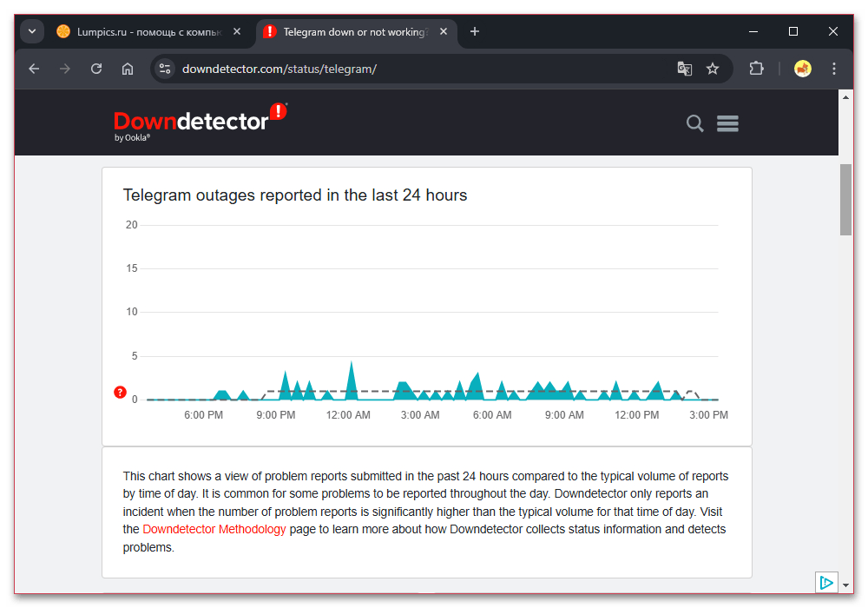Open the browser home page
868x608 pixels.
(128, 69)
